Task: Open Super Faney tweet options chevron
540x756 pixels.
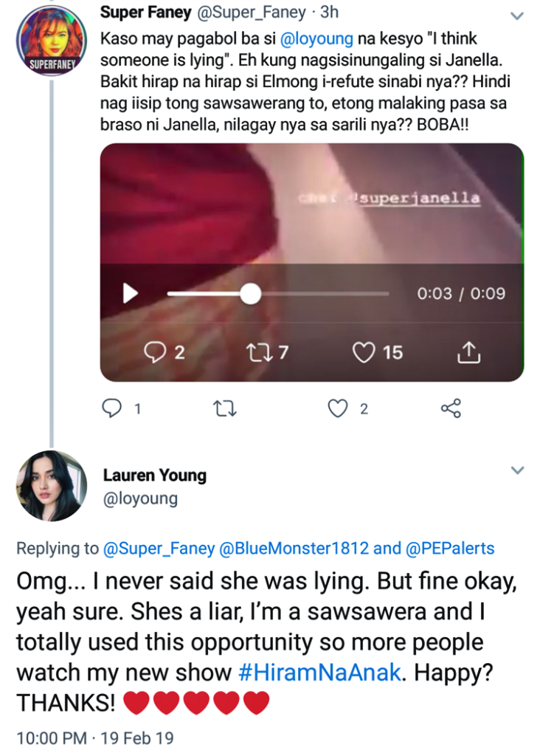Action: (517, 16)
